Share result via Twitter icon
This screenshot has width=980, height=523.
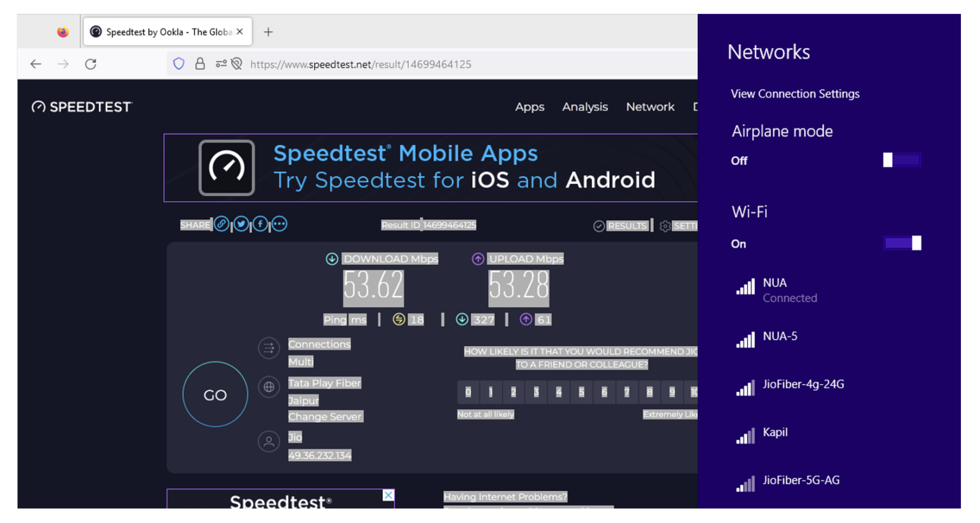coord(241,224)
